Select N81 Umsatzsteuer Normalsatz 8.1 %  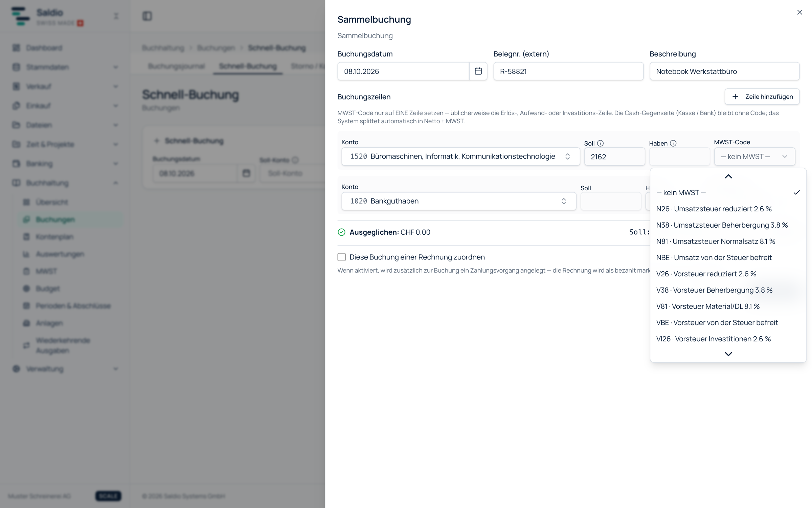coord(728,241)
